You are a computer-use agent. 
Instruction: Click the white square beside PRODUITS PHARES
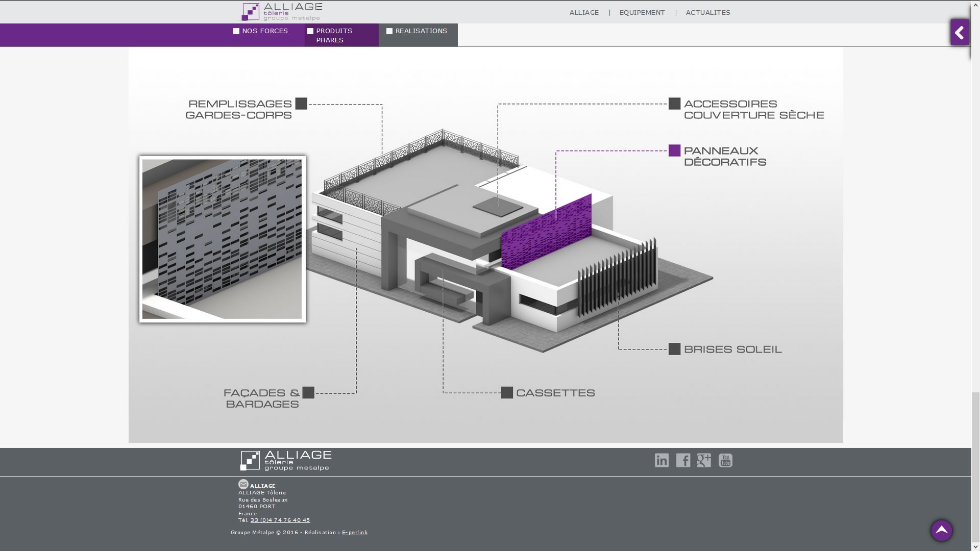310,31
